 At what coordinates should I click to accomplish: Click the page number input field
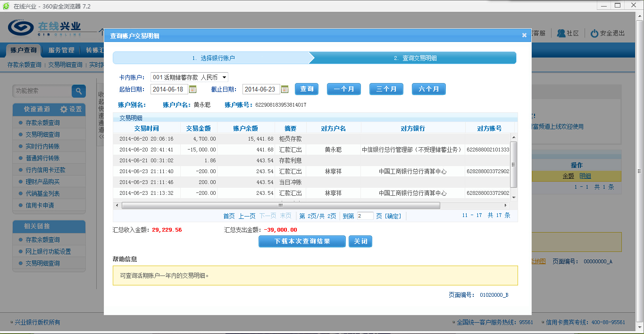[365, 216]
